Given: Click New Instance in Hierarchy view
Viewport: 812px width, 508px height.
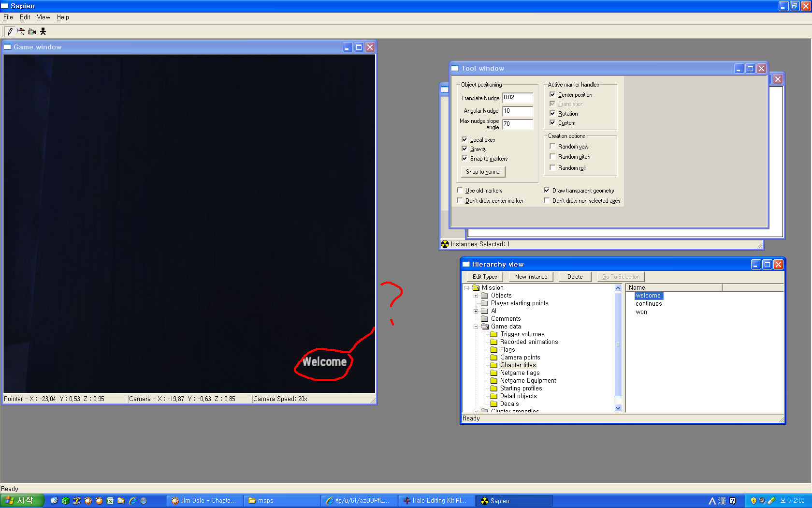Looking at the screenshot, I should (531, 277).
